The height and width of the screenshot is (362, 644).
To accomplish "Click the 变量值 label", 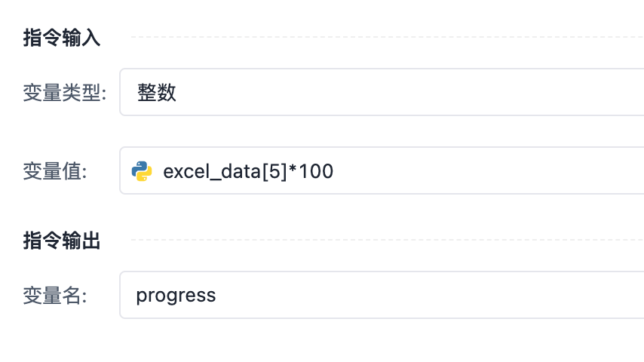I will coord(55,171).
